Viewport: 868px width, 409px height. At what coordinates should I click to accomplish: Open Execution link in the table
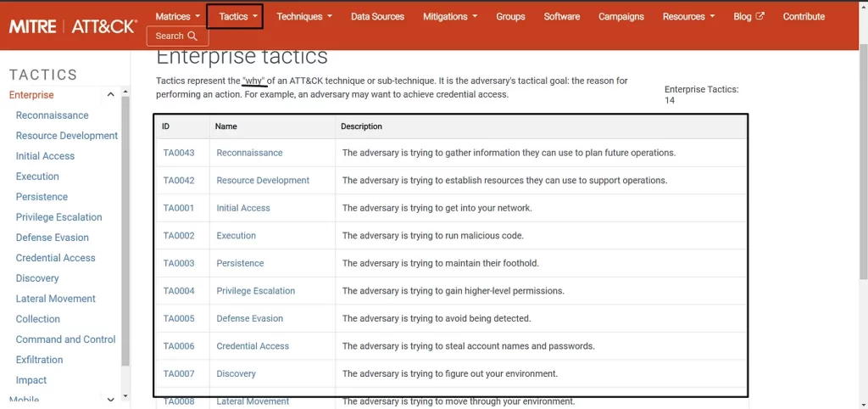click(x=236, y=236)
